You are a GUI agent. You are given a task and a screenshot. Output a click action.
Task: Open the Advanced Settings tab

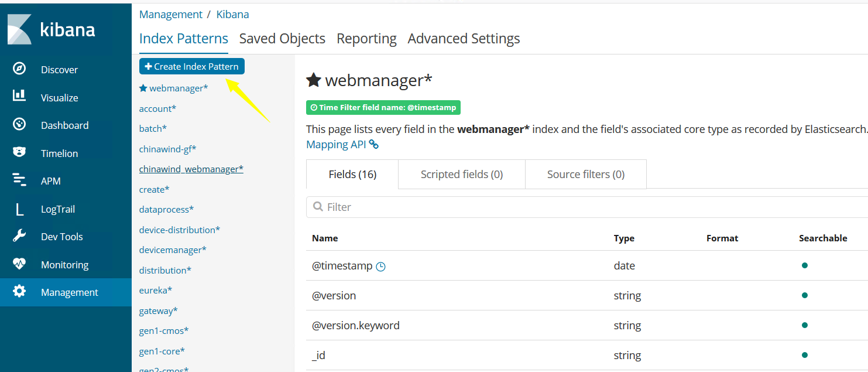(464, 39)
